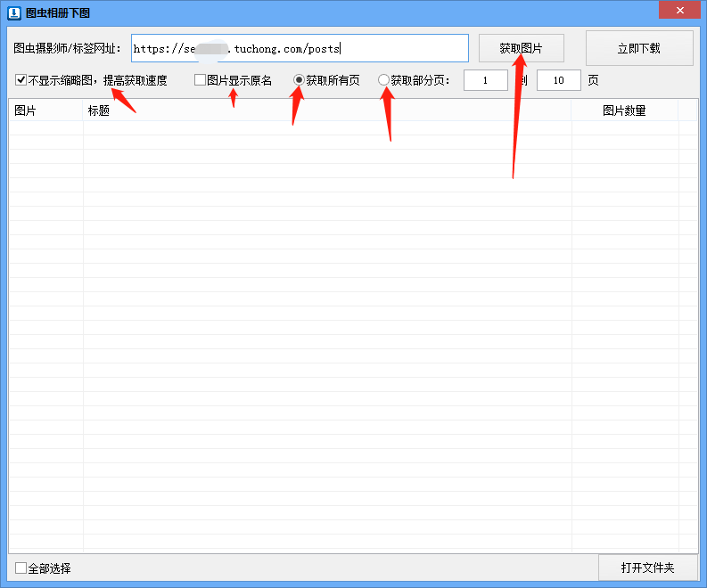Tick the 全部选择 checkbox
707x588 pixels.
coord(21,568)
